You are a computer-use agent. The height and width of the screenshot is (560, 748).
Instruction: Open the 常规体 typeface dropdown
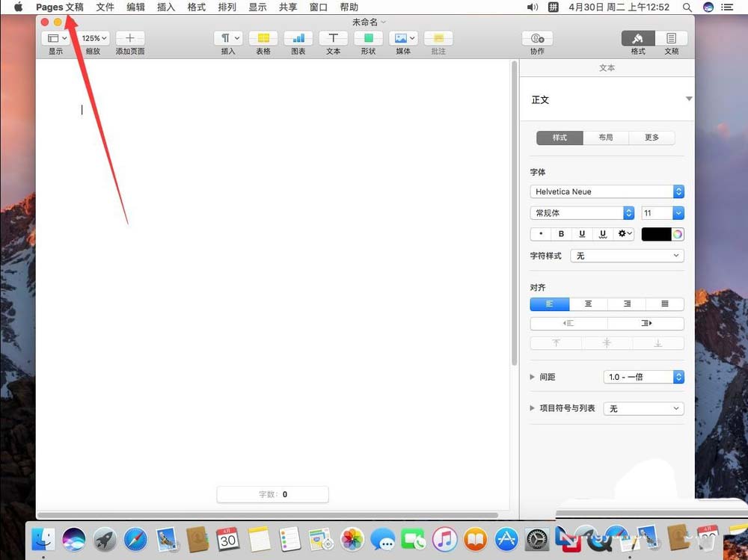[582, 213]
